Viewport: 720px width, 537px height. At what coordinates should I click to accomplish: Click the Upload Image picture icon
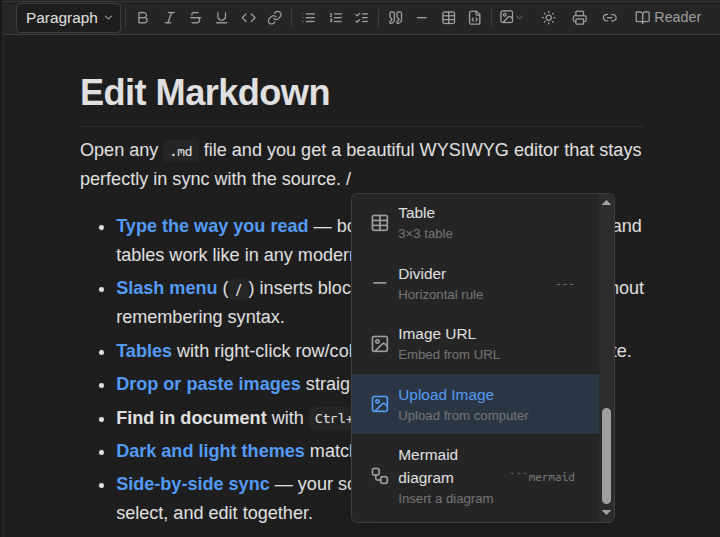[380, 404]
